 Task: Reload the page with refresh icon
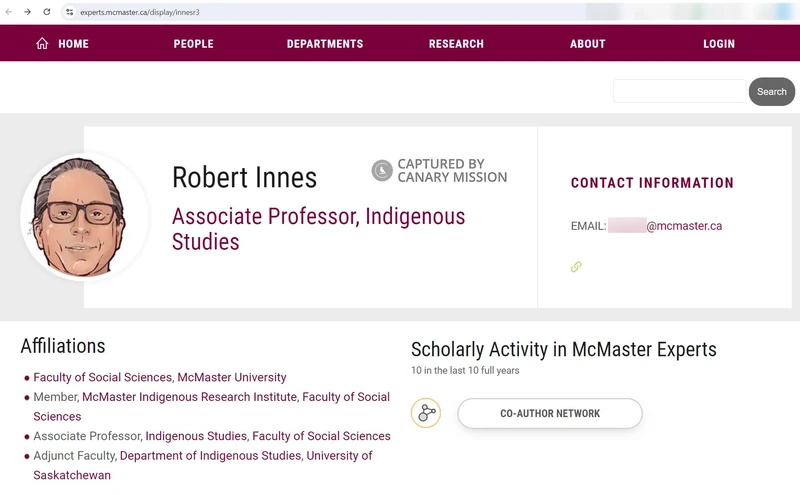(x=46, y=12)
